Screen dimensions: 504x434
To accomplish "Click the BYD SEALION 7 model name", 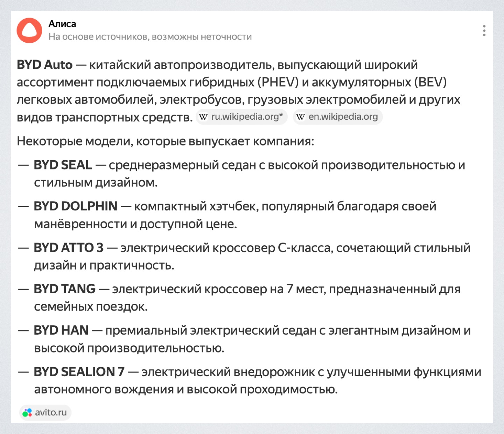I will (x=79, y=371).
